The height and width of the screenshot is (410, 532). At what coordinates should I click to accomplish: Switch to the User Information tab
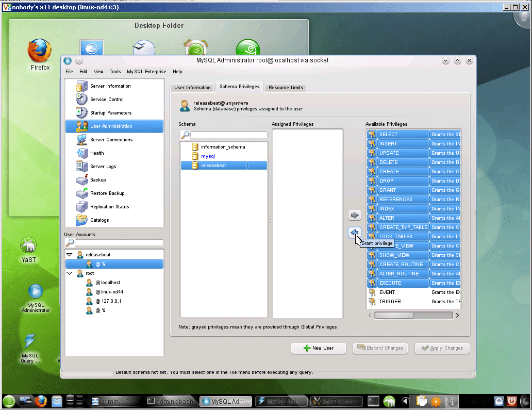coord(192,88)
